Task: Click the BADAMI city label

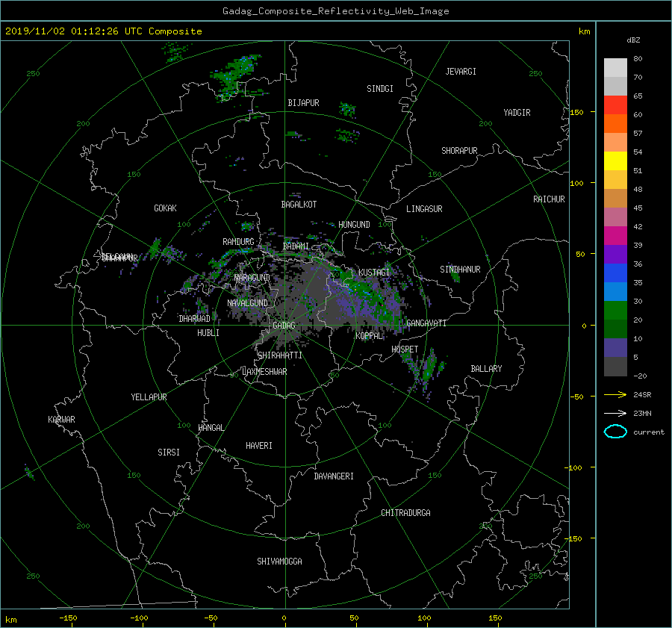Action: tap(296, 246)
